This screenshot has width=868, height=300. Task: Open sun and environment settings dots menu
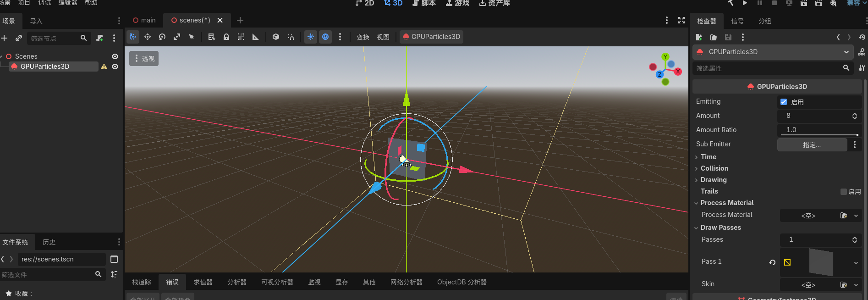coord(340,37)
